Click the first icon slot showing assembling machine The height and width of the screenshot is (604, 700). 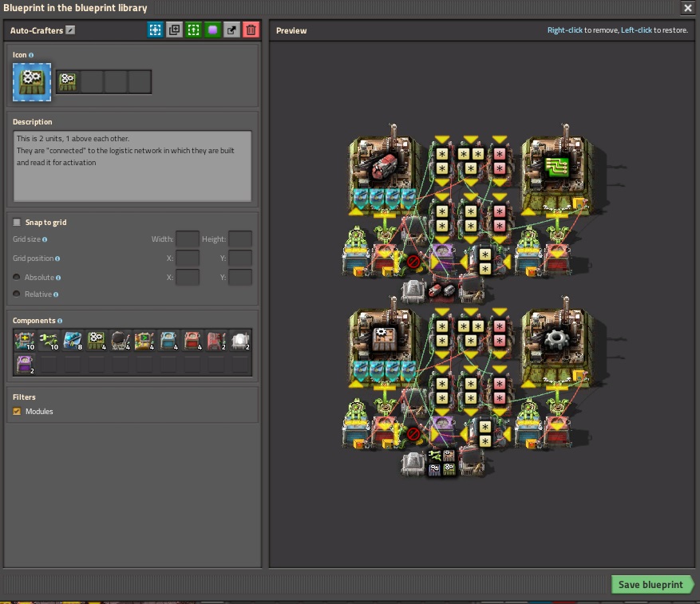68,81
